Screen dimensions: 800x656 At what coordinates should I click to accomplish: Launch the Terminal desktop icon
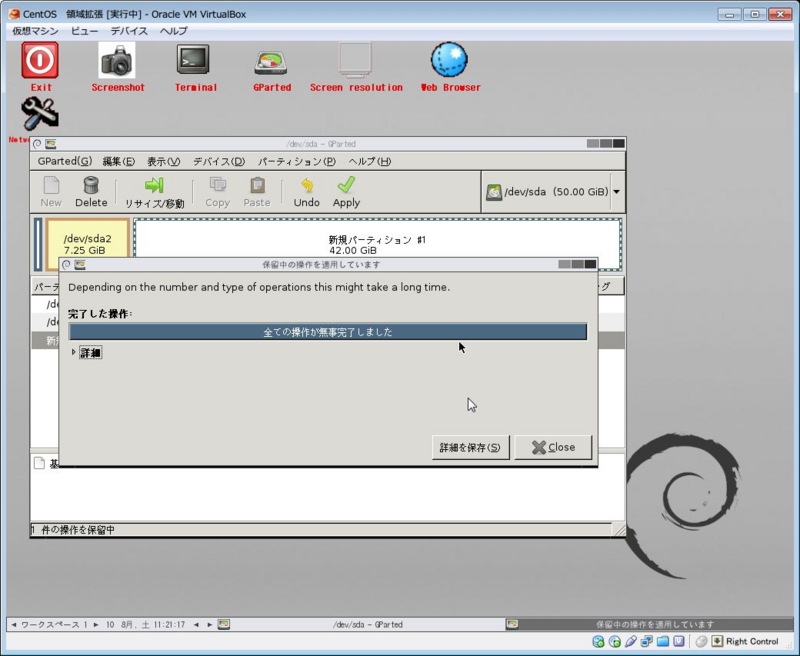[x=195, y=62]
